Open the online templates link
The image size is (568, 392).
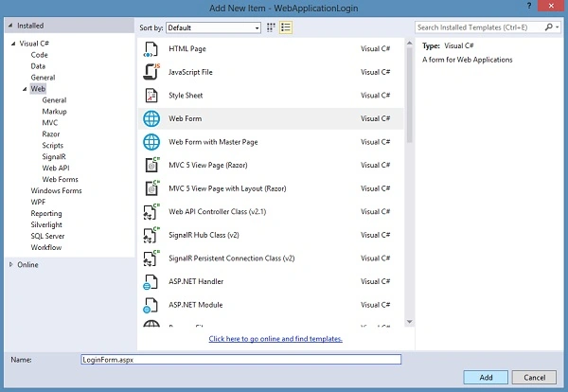point(275,339)
